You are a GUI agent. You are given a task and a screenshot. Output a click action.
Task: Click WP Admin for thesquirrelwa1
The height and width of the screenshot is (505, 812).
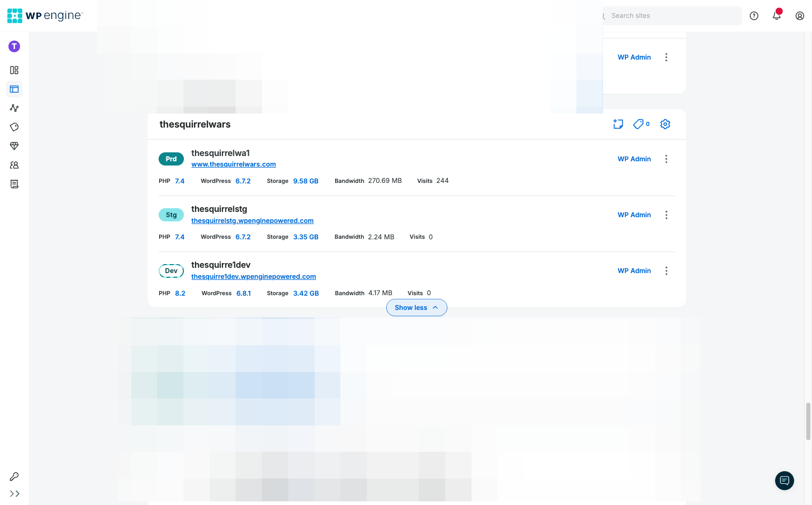[634, 159]
